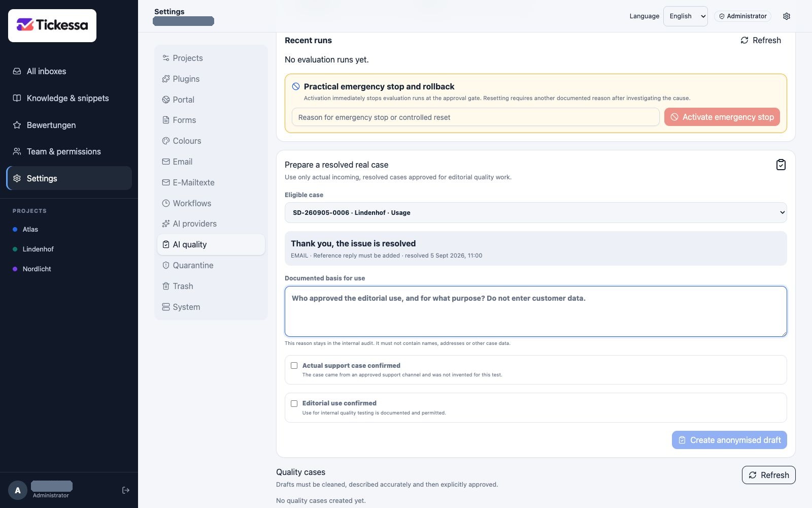Refresh the Recent runs list
Image resolution: width=812 pixels, height=508 pixels.
pyautogui.click(x=761, y=40)
